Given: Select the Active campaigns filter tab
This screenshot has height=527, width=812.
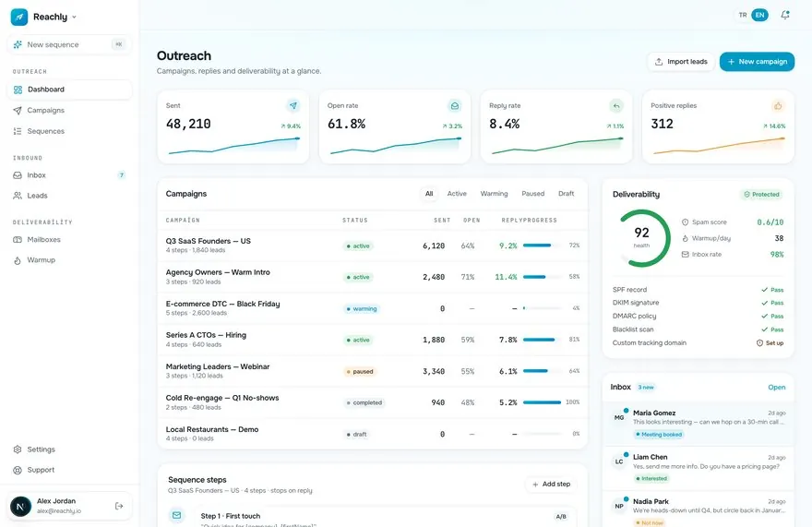Looking at the screenshot, I should 457,194.
